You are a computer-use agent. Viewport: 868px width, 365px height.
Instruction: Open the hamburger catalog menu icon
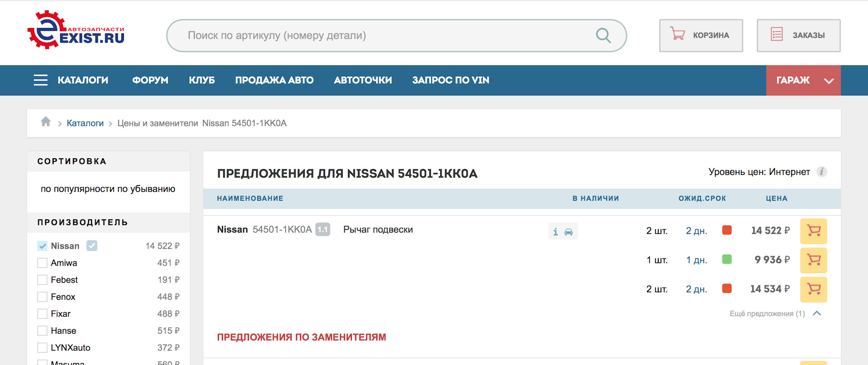click(x=41, y=80)
